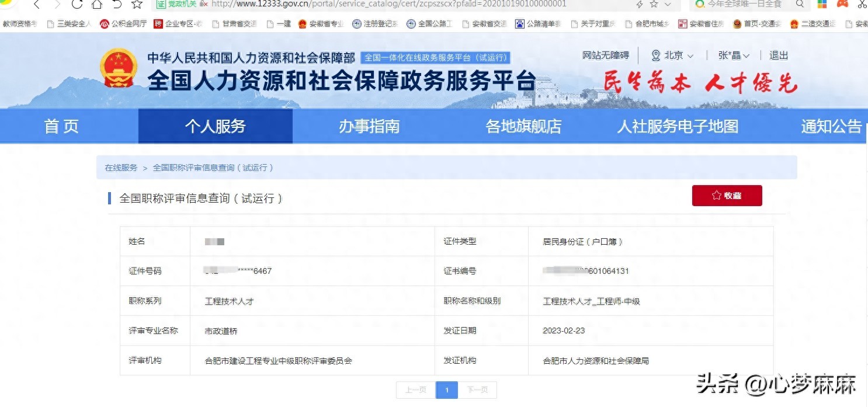Expand the 北京 location dropdown
The width and height of the screenshot is (868, 407).
[x=673, y=55]
